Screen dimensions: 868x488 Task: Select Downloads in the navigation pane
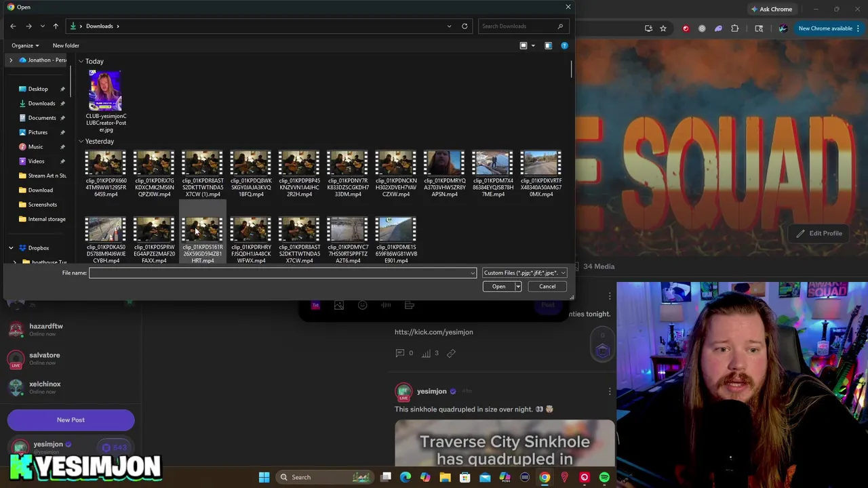(41, 103)
